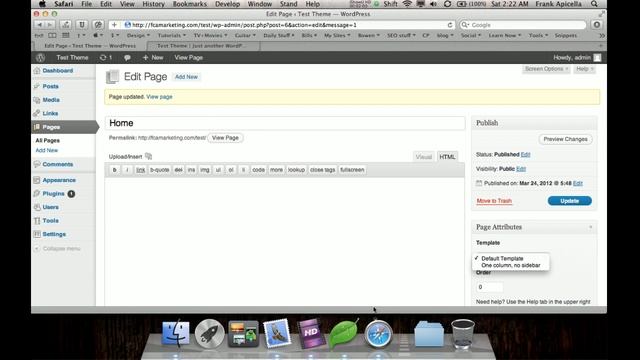The image size is (640, 360).
Task: Click the Safari compass icon in dock
Action: (x=378, y=334)
